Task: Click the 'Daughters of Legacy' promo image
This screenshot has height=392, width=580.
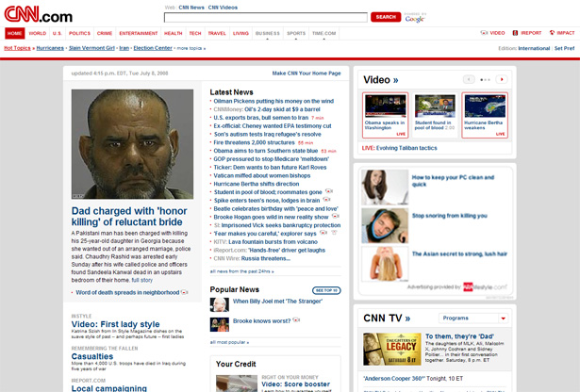Action: tap(391, 350)
